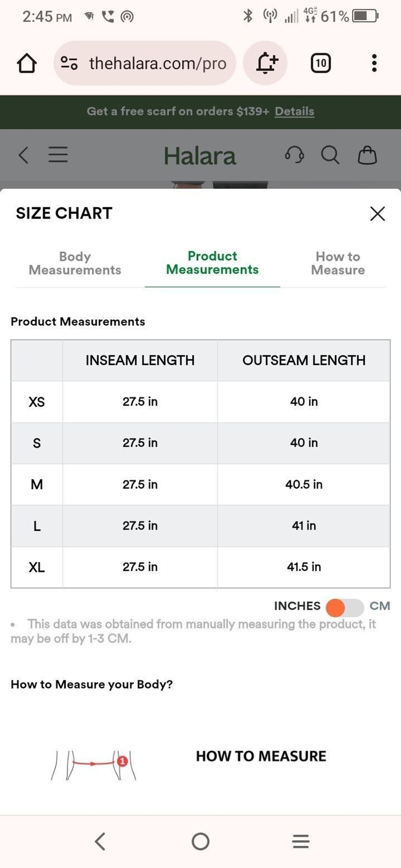The height and width of the screenshot is (868, 401).
Task: Toggle the inches to CM switch
Action: point(345,608)
